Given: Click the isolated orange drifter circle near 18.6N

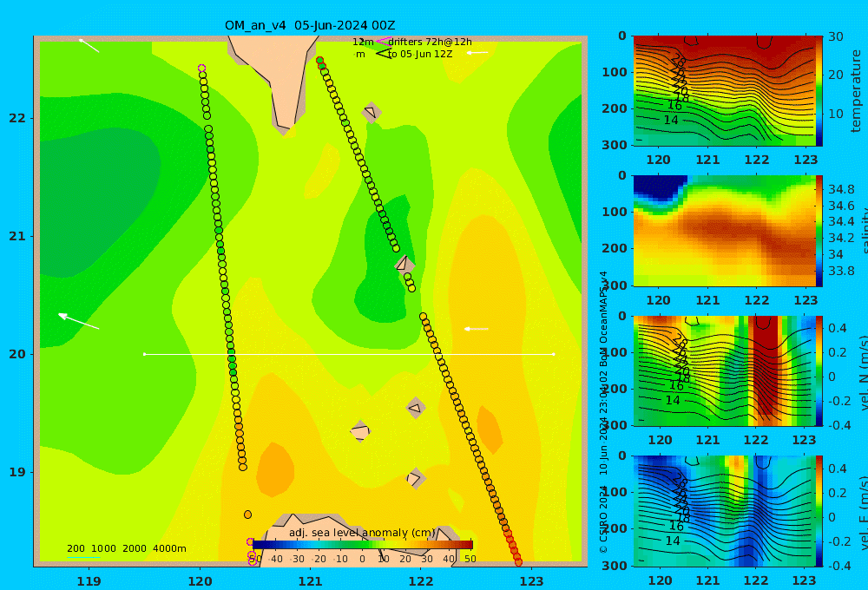Looking at the screenshot, I should click(248, 515).
